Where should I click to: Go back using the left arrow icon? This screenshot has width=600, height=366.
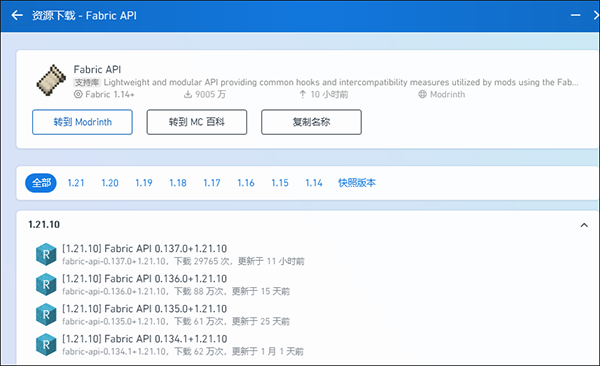17,15
